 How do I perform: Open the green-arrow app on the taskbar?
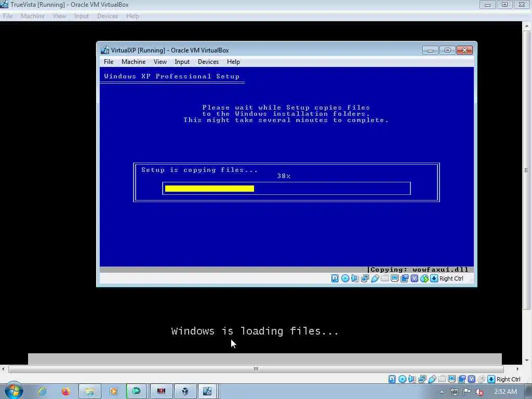click(x=137, y=391)
